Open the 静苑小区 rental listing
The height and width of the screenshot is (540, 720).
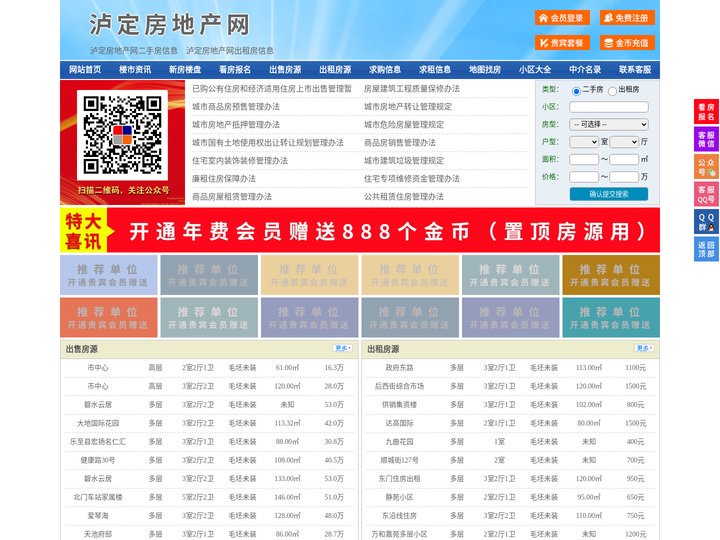tap(399, 497)
